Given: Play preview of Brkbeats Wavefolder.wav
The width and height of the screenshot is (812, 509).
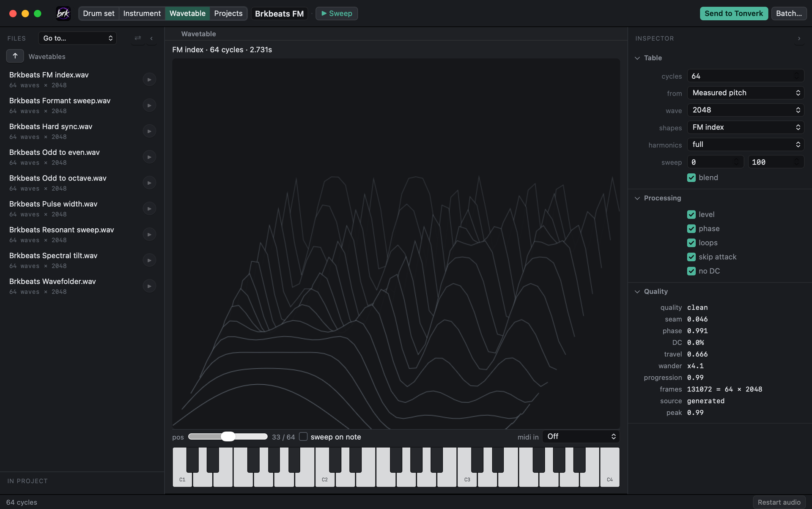Looking at the screenshot, I should pos(149,286).
